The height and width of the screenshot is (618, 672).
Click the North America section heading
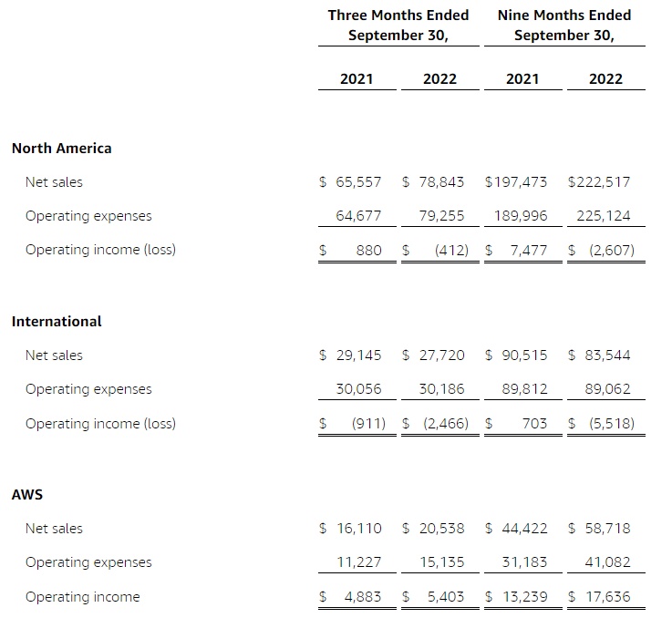coord(61,148)
